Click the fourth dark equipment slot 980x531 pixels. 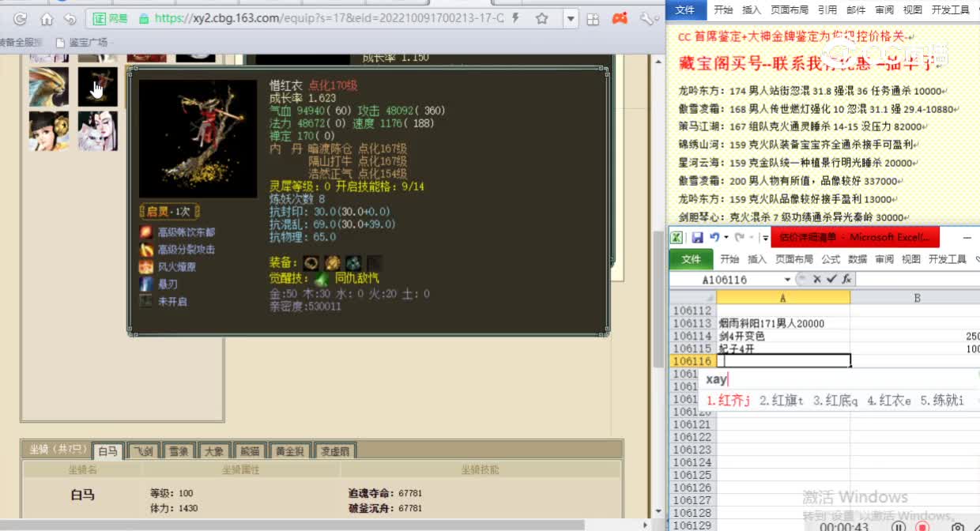pos(375,262)
